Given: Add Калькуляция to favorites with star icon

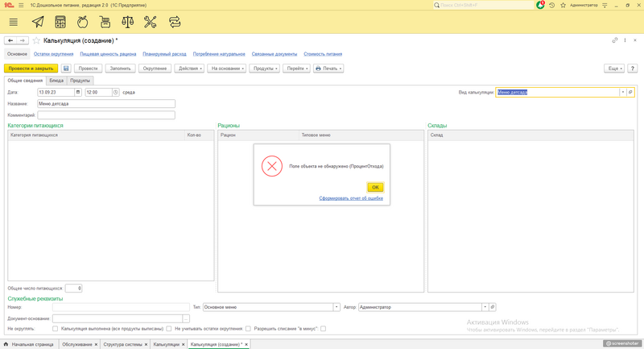Looking at the screenshot, I should [36, 40].
